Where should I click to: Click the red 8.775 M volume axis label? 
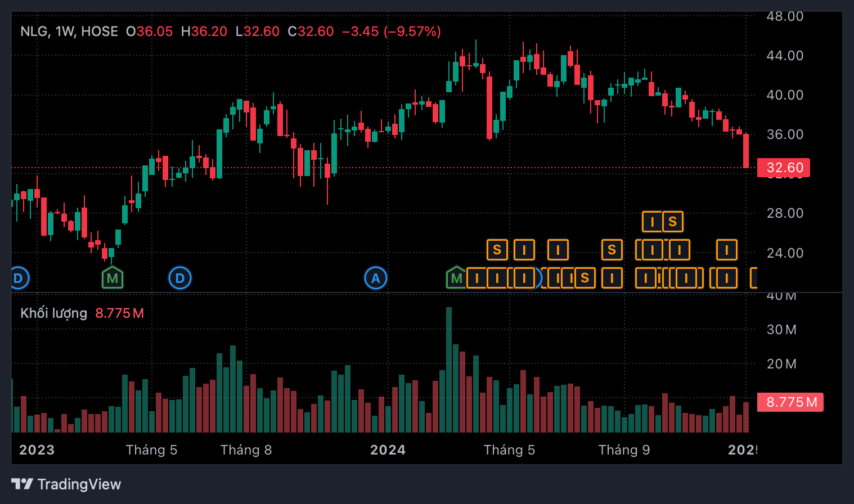(790, 402)
